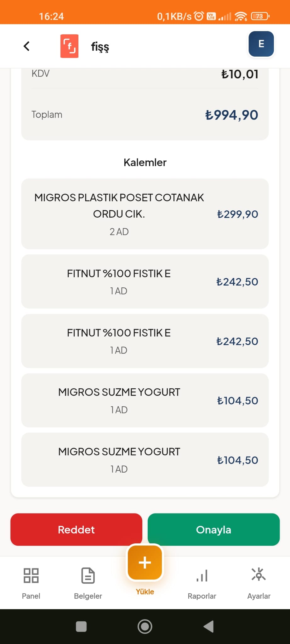Select the second FITNUT %100 FISTIK item
This screenshot has height=644, width=290.
(x=145, y=341)
